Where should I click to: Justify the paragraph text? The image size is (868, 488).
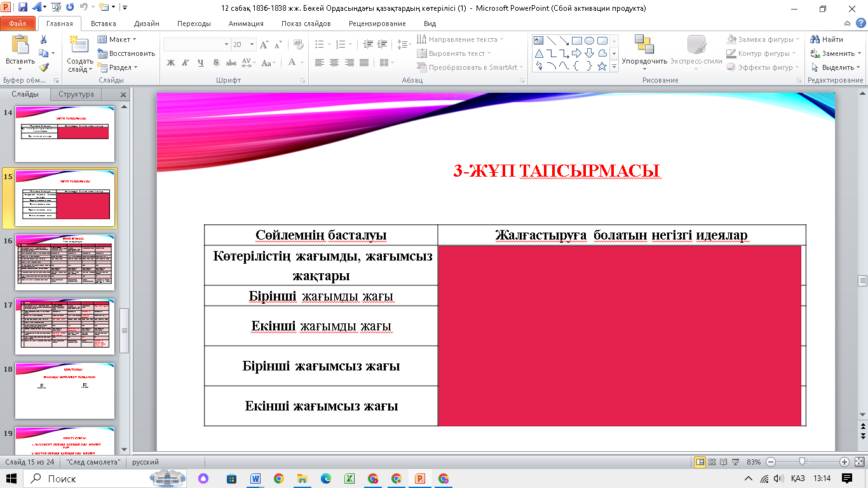(364, 63)
